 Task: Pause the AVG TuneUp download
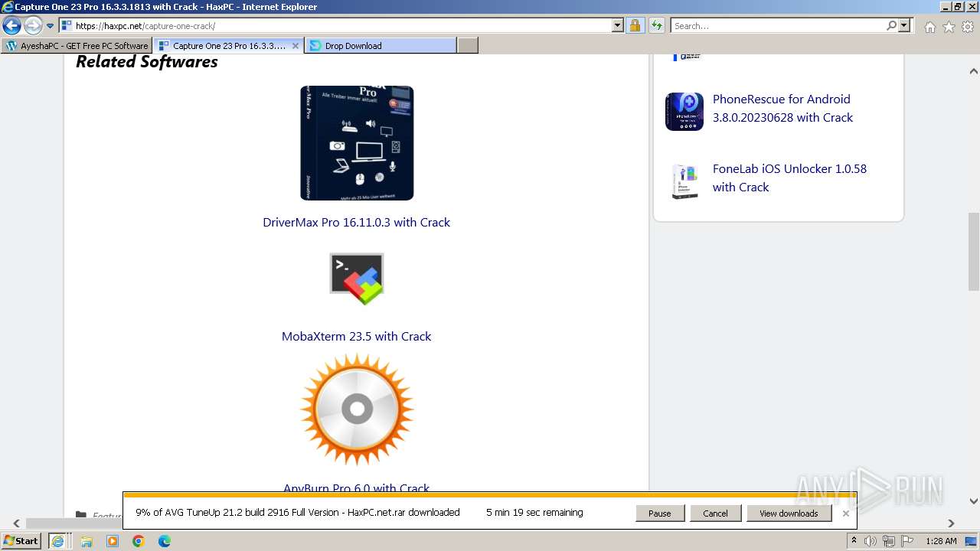[660, 514]
